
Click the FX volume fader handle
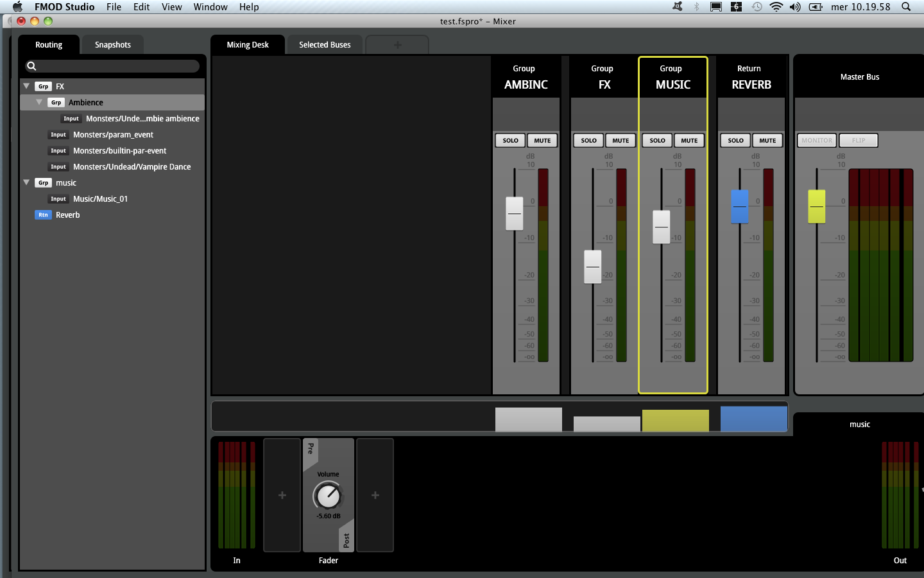(x=593, y=267)
